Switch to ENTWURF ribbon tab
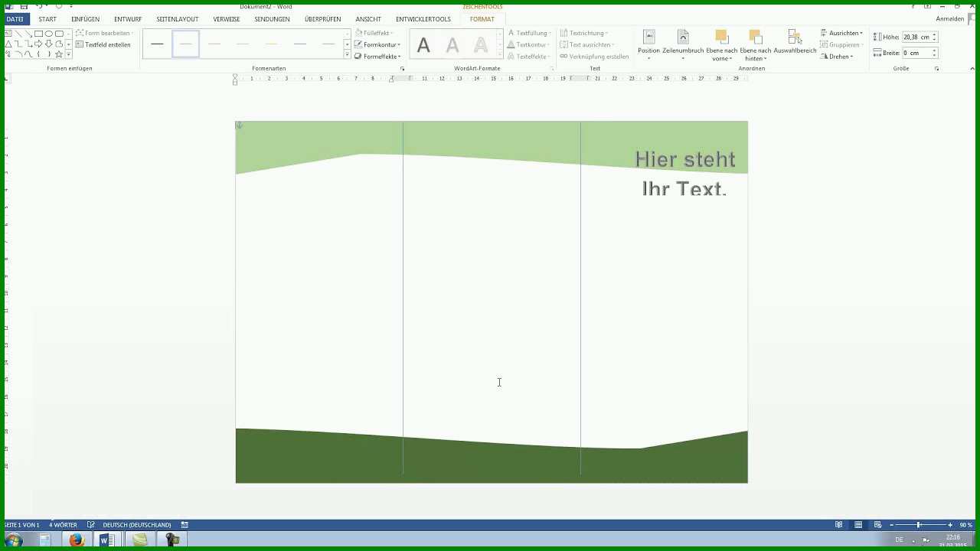 [128, 19]
